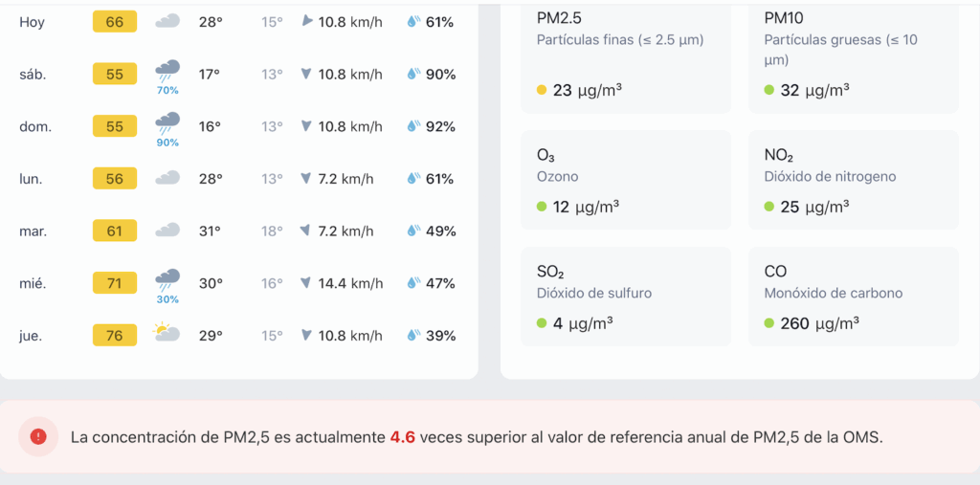The height and width of the screenshot is (485, 980).
Task: Click the mar. forecast row label
Action: [x=33, y=231]
